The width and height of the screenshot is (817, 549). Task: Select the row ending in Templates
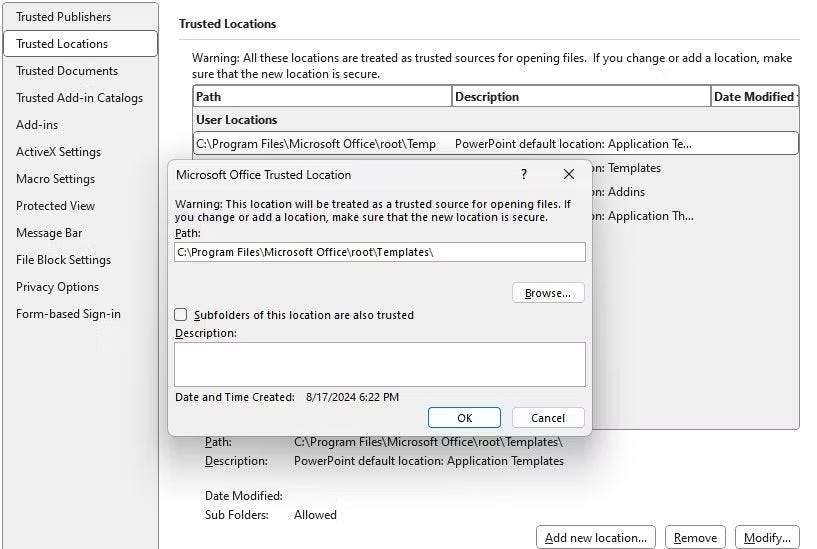coord(695,168)
